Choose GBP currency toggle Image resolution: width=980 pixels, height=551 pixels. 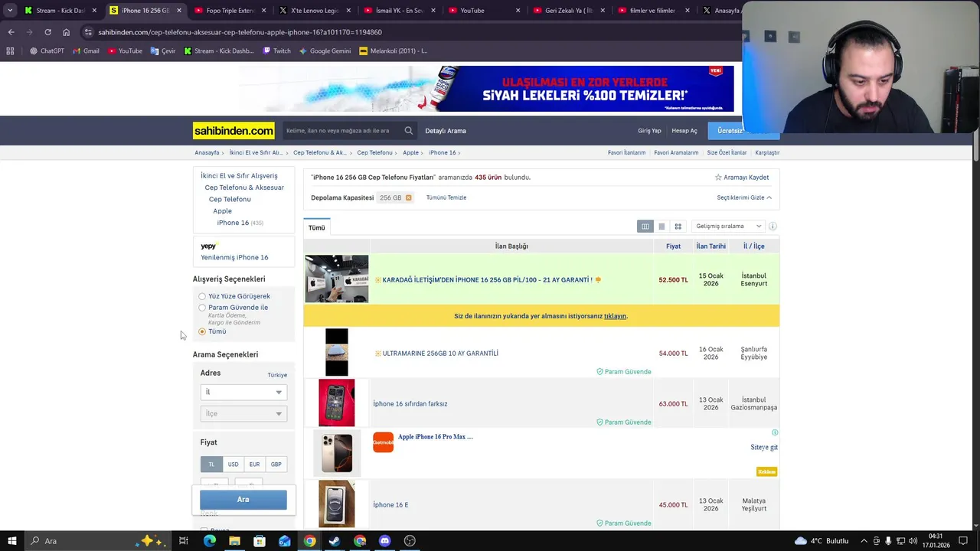click(276, 465)
